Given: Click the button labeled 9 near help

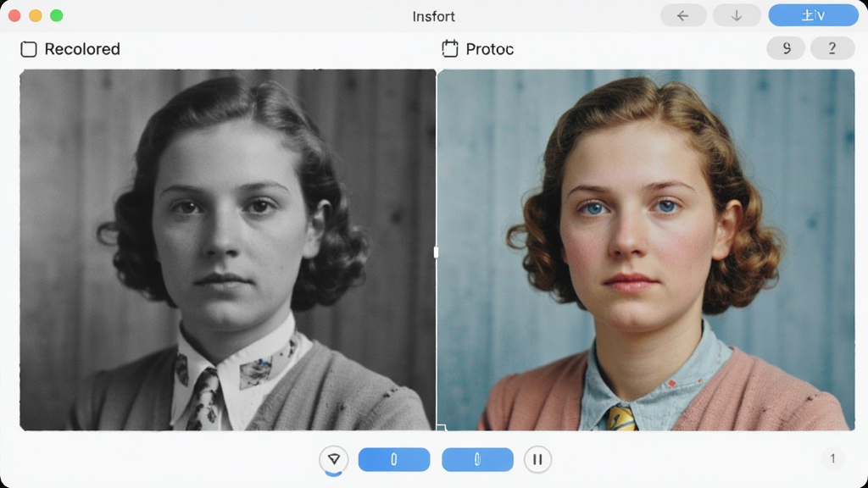Looking at the screenshot, I should coord(786,48).
